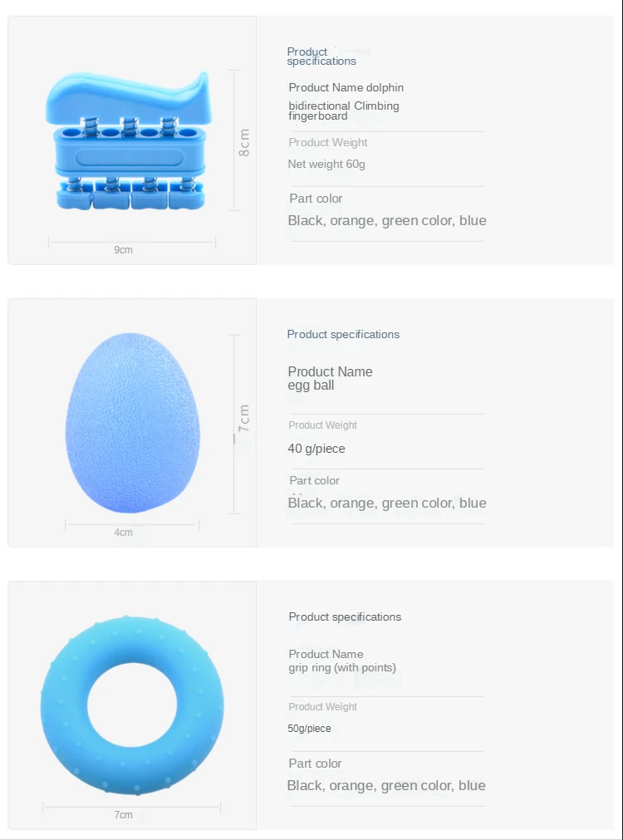Click the 7cm egg height label
623x840 pixels.
click(244, 417)
